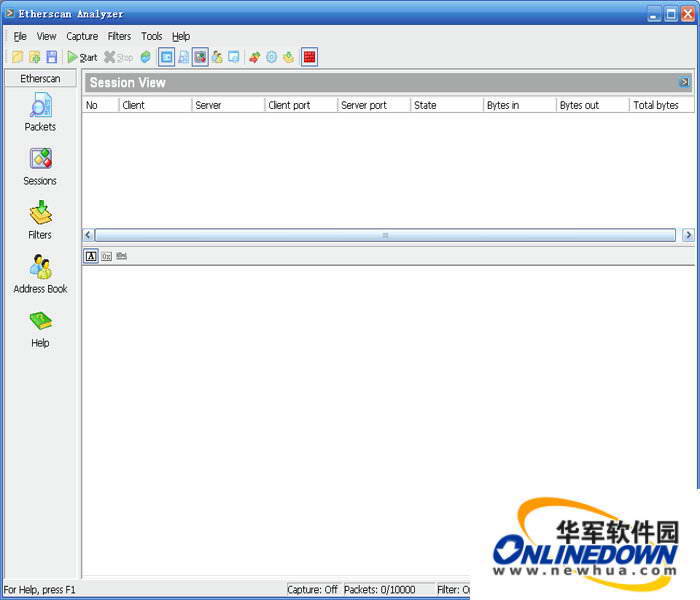Select the third data display mode icon
700x600 pixels.
(x=121, y=256)
